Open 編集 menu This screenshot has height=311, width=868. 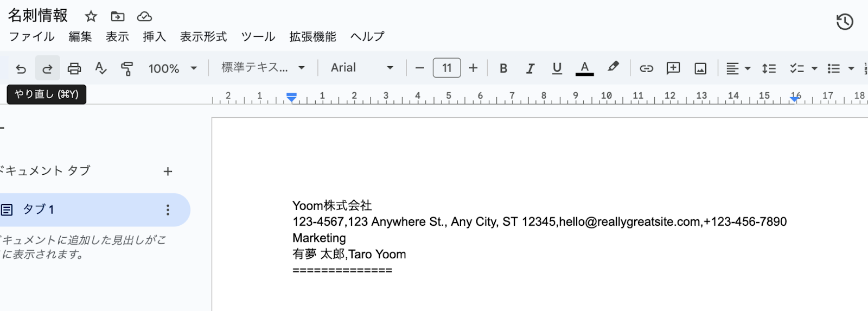pyautogui.click(x=80, y=37)
